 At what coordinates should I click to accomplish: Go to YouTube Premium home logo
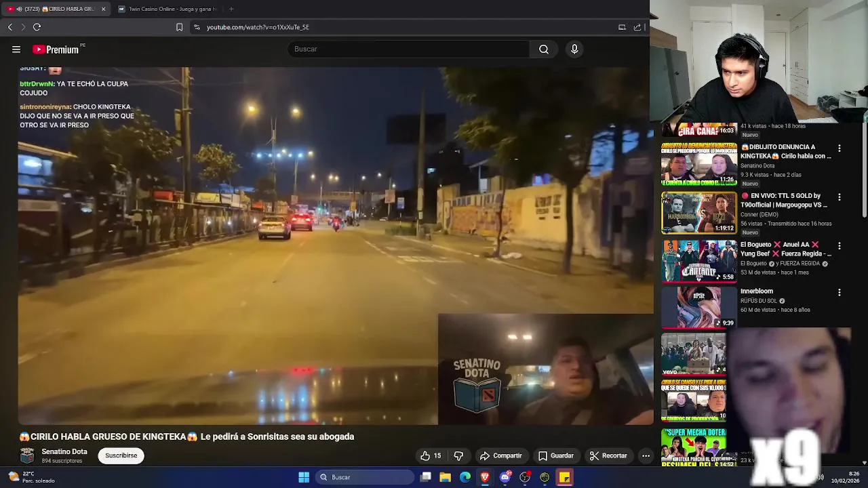pyautogui.click(x=56, y=49)
